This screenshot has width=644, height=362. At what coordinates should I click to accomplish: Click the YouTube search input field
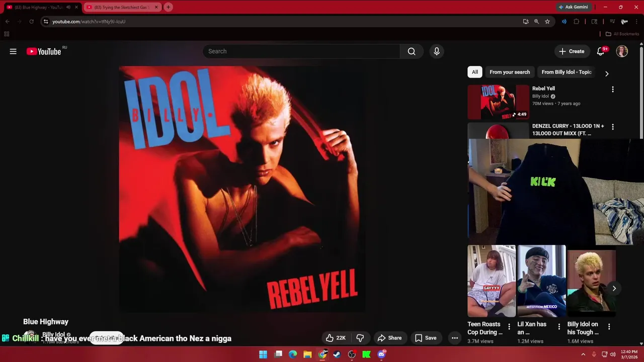(301, 51)
